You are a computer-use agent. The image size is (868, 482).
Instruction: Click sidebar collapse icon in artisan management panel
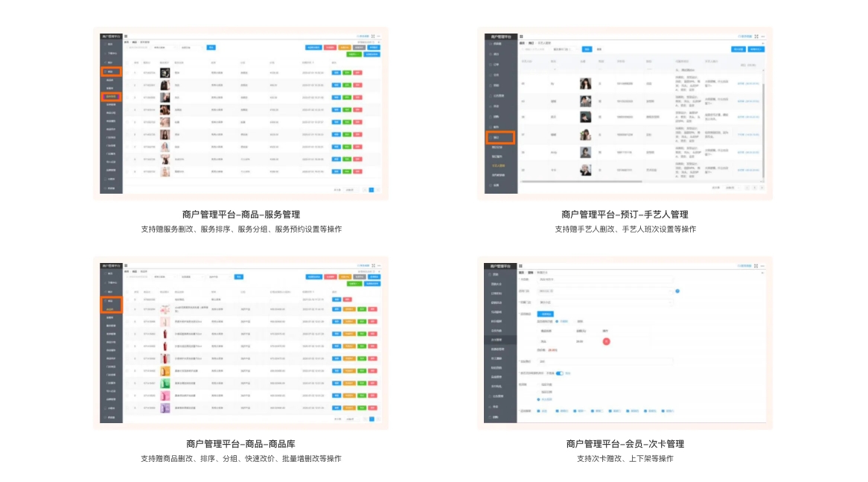coord(521,36)
